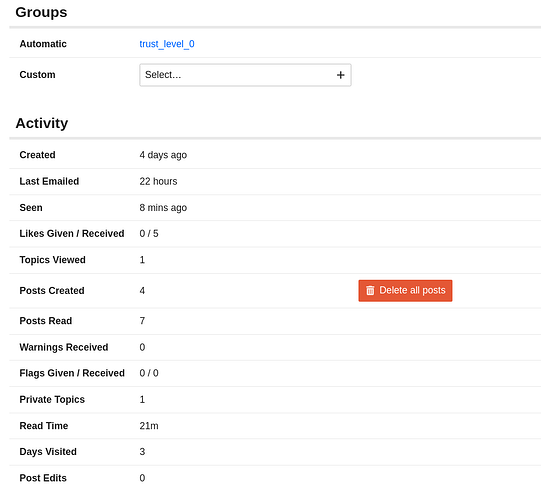Open the trust_level_0 group link

(x=167, y=44)
